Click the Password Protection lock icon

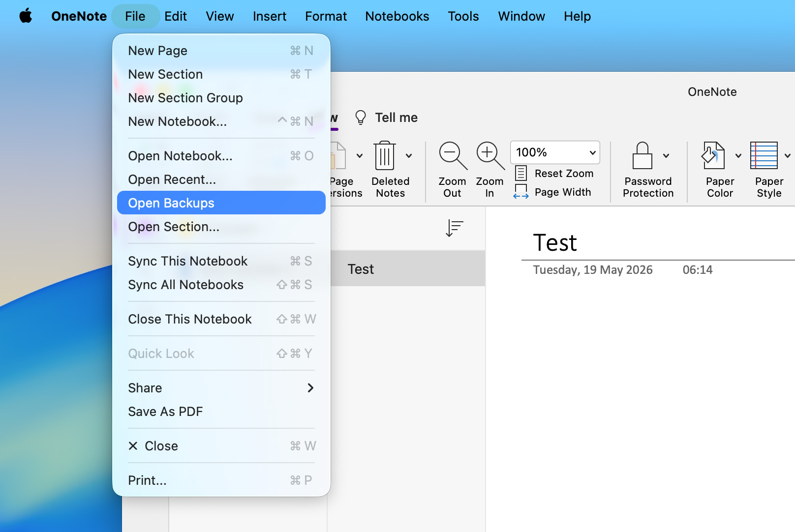642,155
